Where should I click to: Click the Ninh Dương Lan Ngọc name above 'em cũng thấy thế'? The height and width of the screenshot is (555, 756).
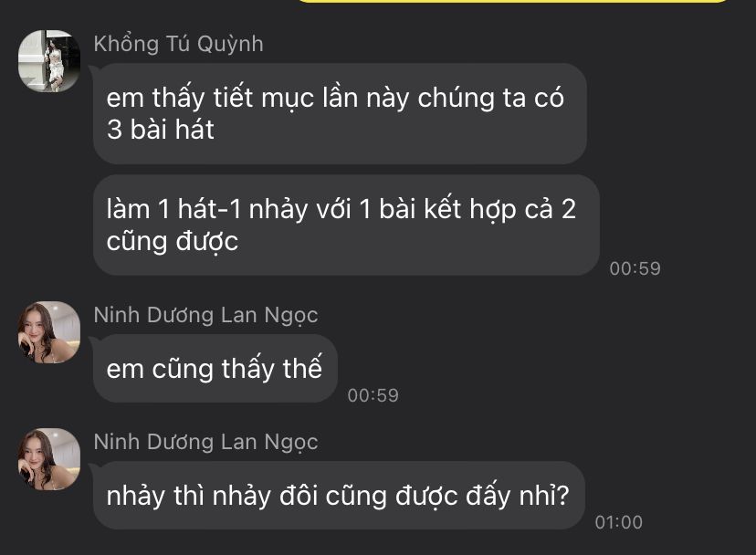coord(205,315)
